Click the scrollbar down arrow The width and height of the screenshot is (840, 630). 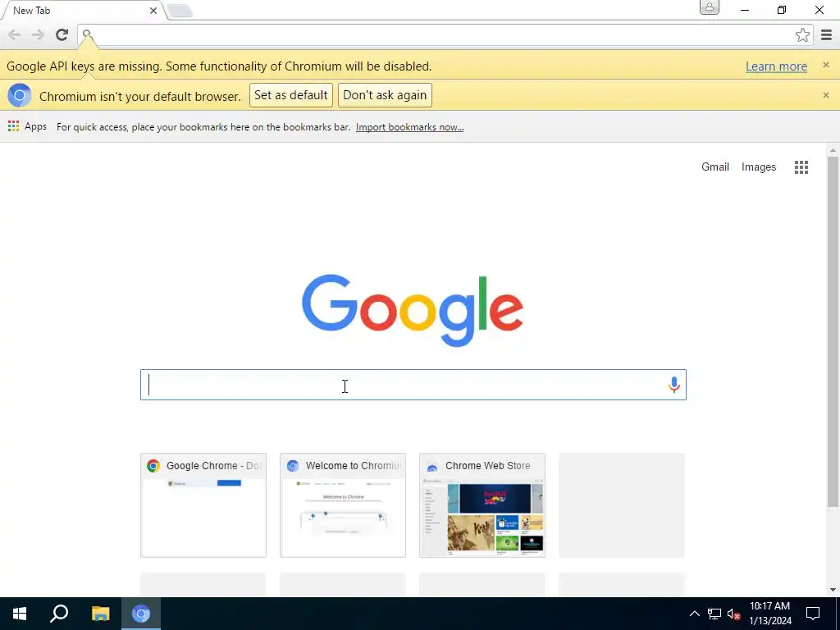point(833,590)
